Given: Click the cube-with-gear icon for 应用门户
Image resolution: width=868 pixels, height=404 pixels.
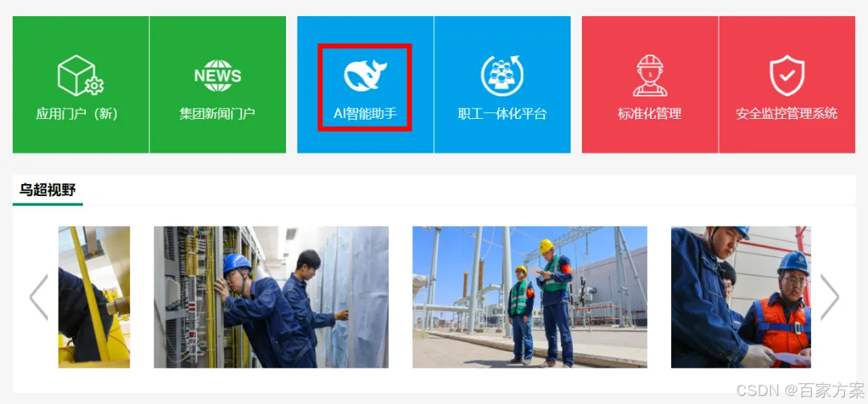Looking at the screenshot, I should [80, 75].
